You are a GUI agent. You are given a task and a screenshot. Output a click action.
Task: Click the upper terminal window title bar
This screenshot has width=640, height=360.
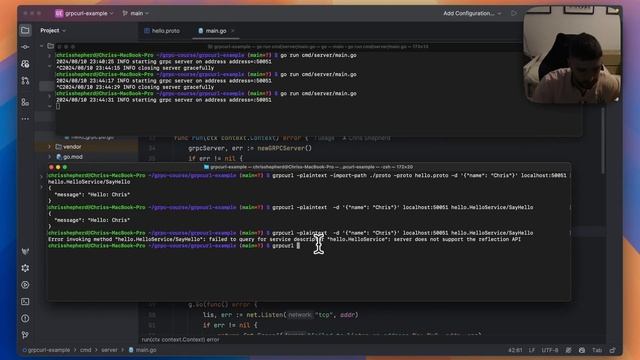pyautogui.click(x=318, y=47)
